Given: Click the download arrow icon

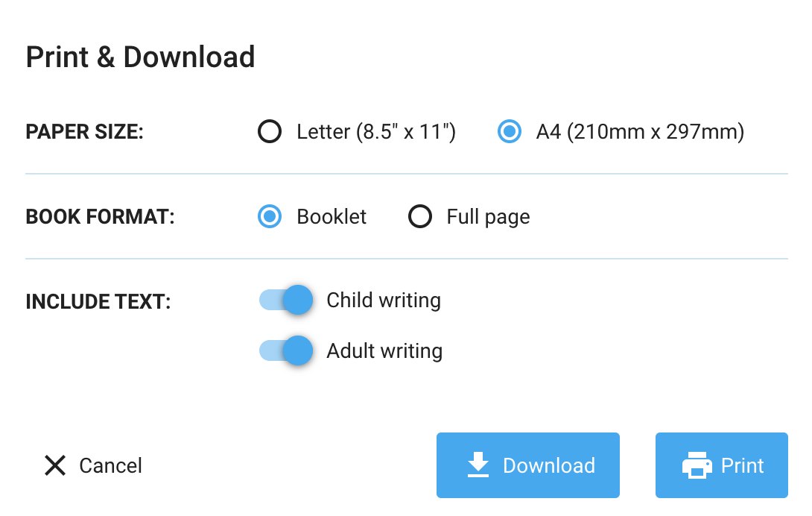Looking at the screenshot, I should [478, 465].
